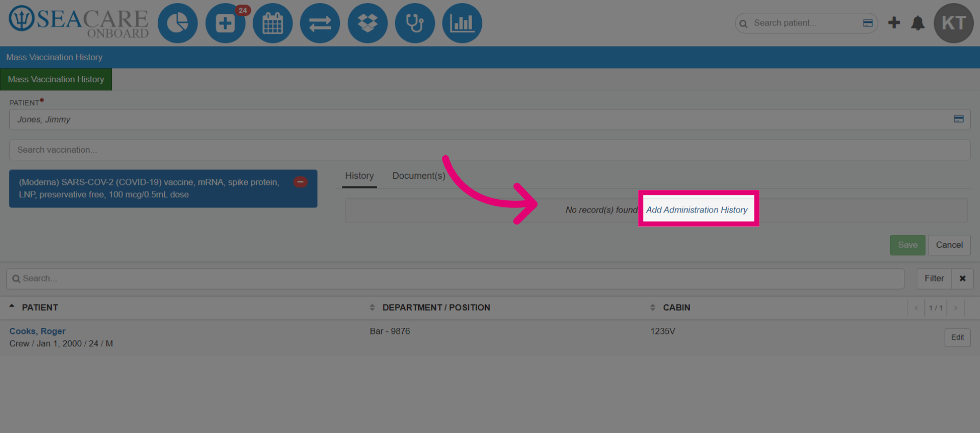Open the medical plus icon with 24 badge
Viewport: 980px width, 433px height.
[x=225, y=23]
